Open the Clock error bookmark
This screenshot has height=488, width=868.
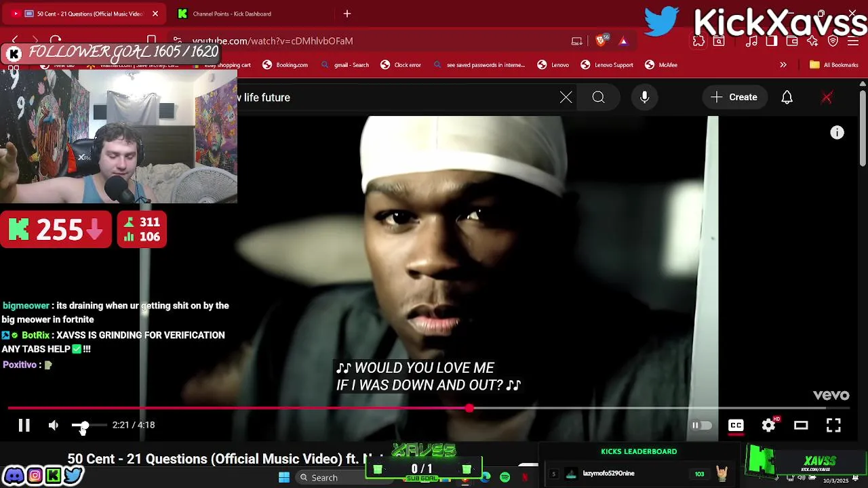(x=401, y=65)
